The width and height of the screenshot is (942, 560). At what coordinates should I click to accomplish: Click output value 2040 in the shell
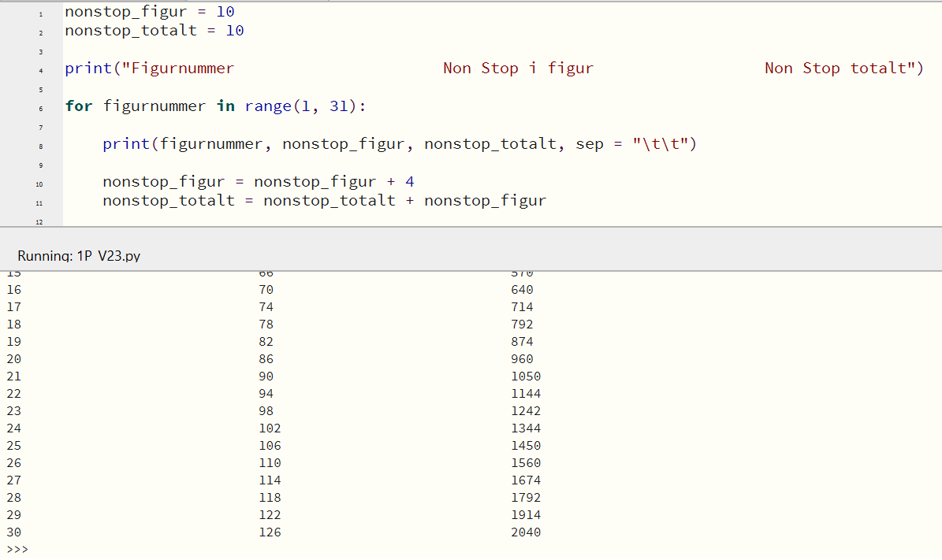pos(526,532)
